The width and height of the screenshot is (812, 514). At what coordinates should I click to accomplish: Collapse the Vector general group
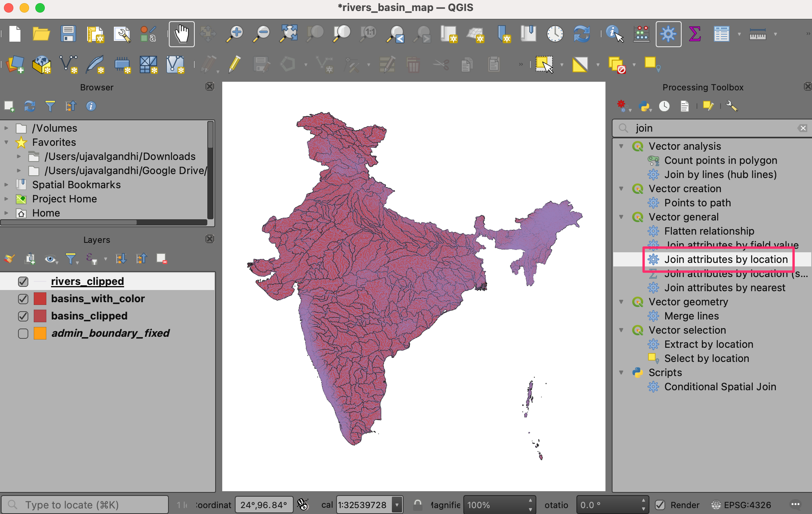pyautogui.click(x=622, y=217)
